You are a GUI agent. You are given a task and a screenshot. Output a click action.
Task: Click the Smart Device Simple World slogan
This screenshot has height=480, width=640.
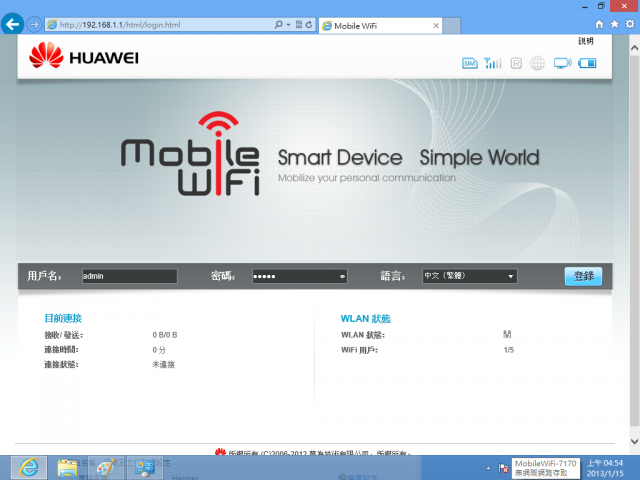coord(409,158)
